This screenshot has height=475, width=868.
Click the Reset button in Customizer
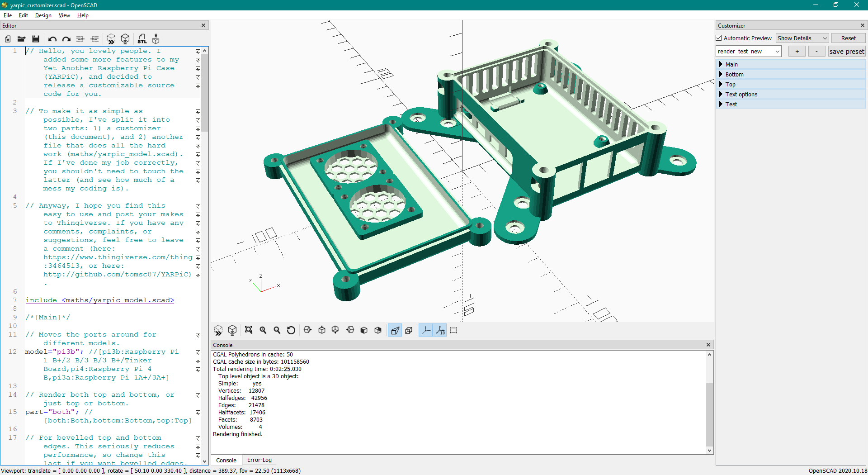point(848,38)
